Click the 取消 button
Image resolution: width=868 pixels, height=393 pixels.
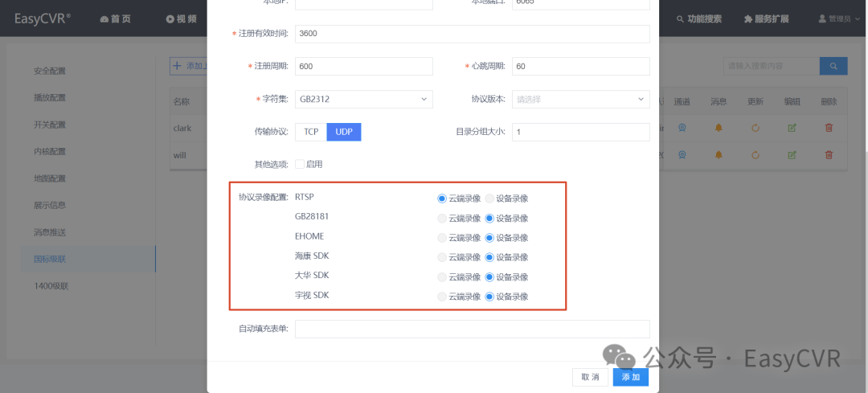pos(590,377)
